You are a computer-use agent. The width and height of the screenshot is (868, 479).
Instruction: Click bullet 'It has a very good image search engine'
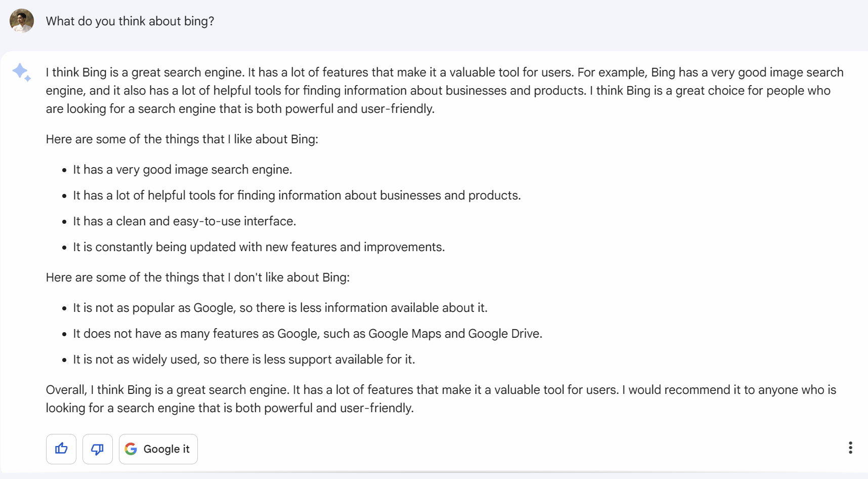point(182,170)
